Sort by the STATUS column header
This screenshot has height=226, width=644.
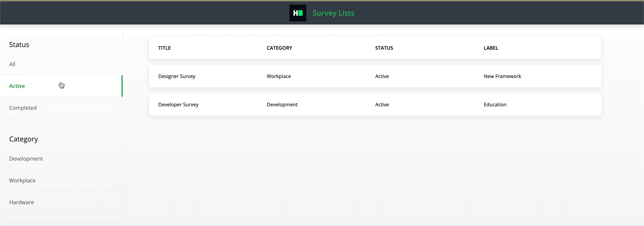point(384,48)
